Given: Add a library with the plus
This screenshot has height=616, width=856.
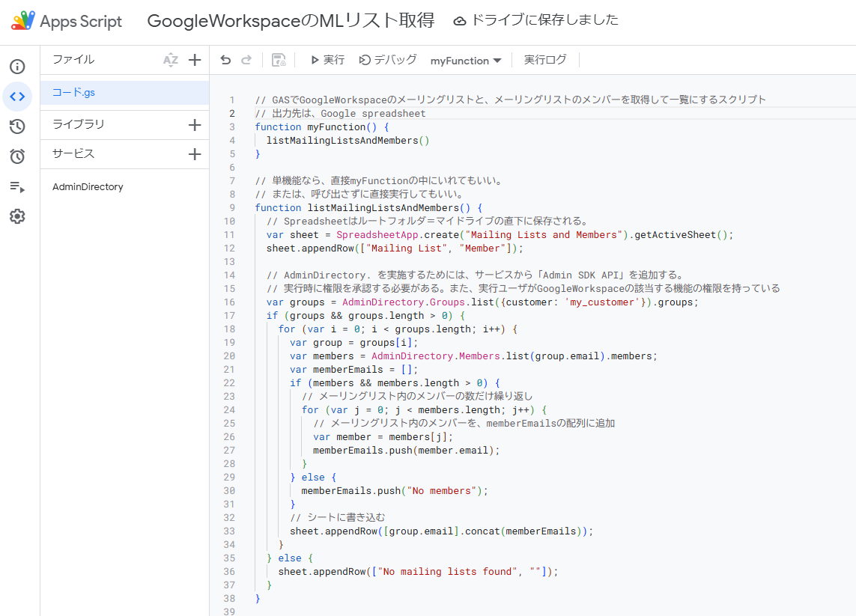Looking at the screenshot, I should 195,123.
